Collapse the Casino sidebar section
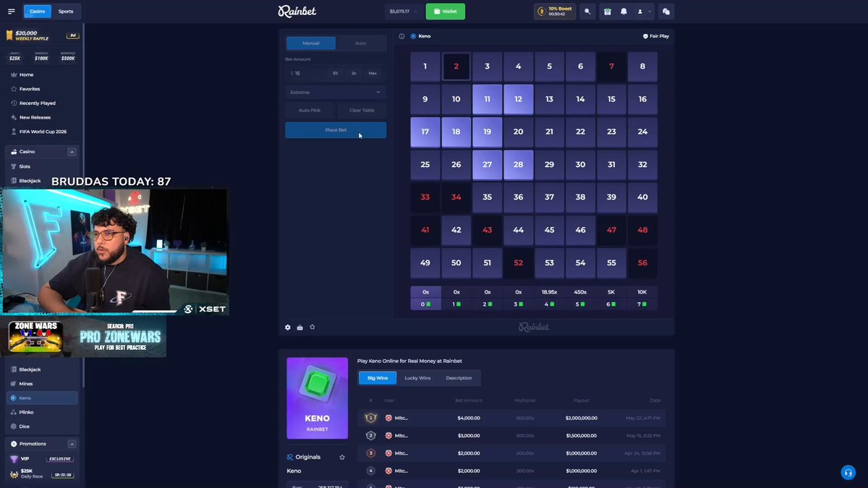 click(x=72, y=152)
